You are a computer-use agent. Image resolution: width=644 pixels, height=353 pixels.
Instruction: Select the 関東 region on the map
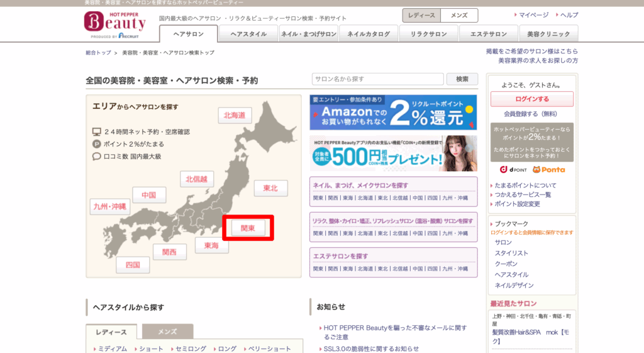(x=248, y=228)
